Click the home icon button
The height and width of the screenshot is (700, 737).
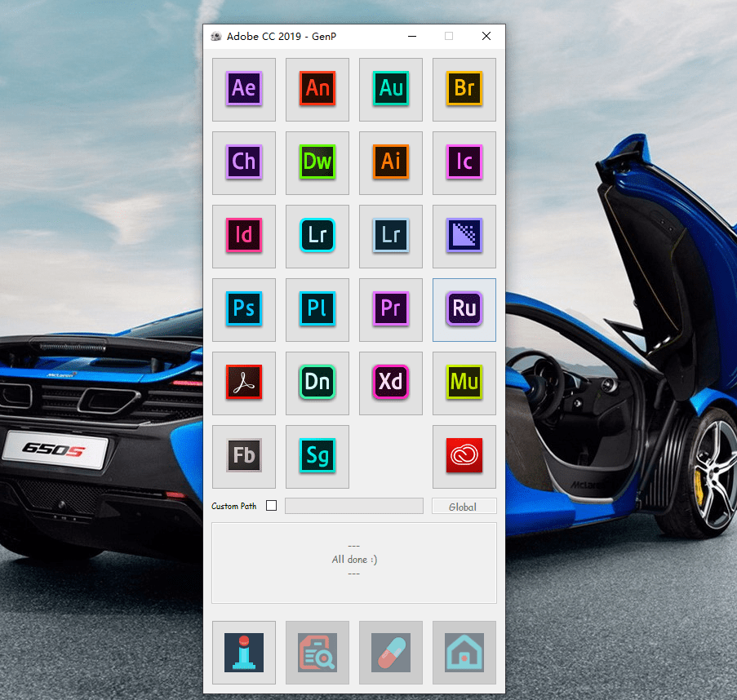(464, 652)
